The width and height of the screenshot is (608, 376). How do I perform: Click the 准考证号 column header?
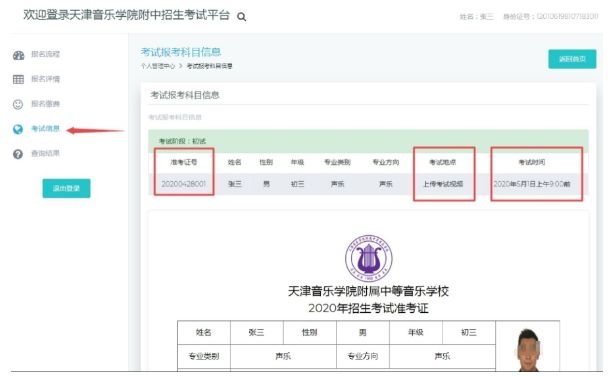pyautogui.click(x=184, y=162)
